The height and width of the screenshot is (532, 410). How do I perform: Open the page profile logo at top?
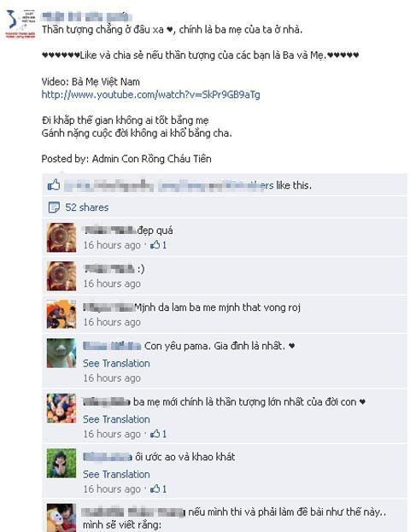click(x=20, y=24)
